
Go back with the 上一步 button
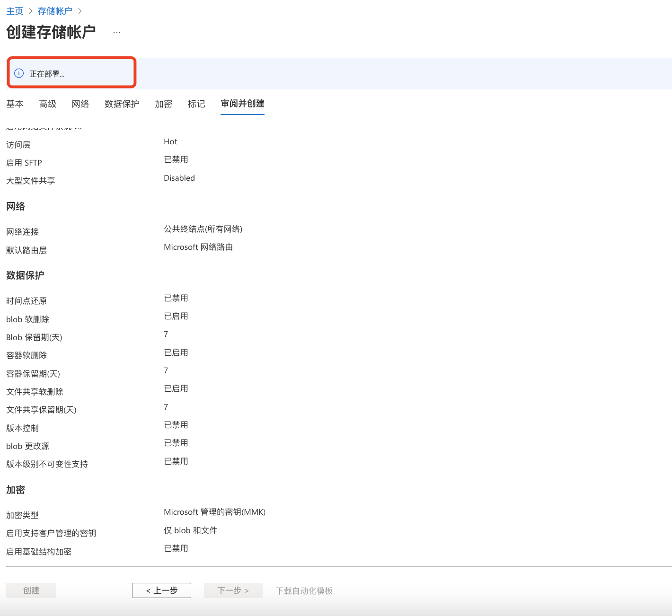pyautogui.click(x=161, y=590)
